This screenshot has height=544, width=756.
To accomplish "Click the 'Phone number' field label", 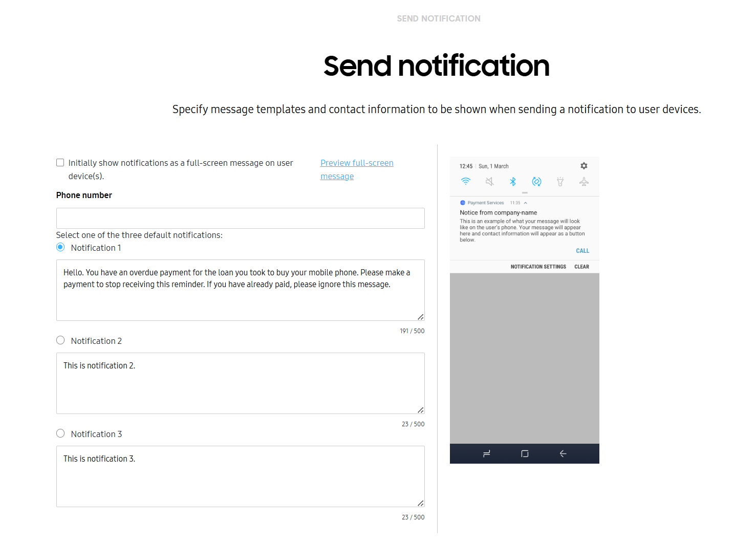I will click(x=84, y=195).
